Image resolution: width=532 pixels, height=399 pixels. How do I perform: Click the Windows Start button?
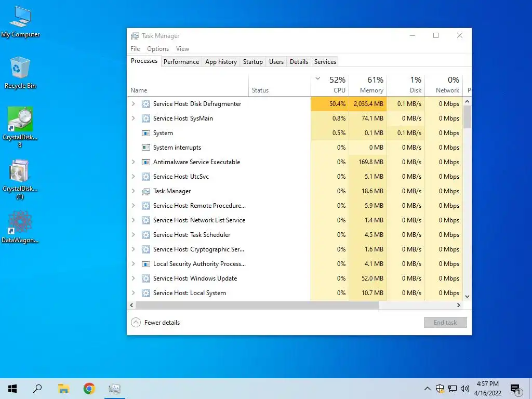pos(12,389)
